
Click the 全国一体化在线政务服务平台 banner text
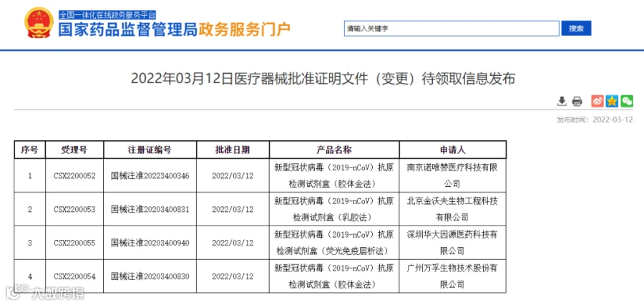tap(107, 15)
